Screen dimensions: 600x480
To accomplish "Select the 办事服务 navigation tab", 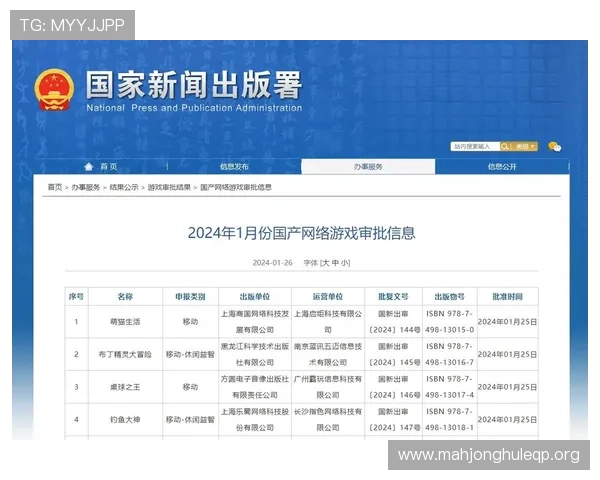I will click(x=368, y=167).
